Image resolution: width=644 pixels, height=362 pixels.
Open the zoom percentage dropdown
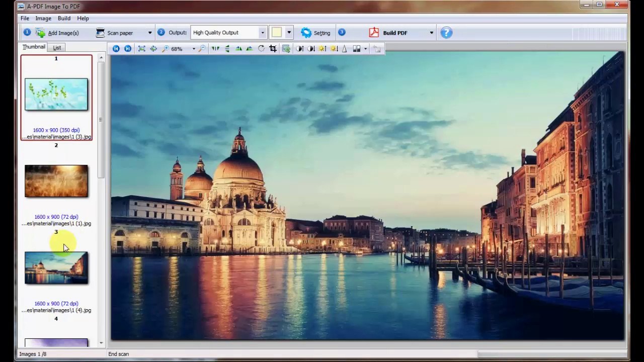click(194, 49)
